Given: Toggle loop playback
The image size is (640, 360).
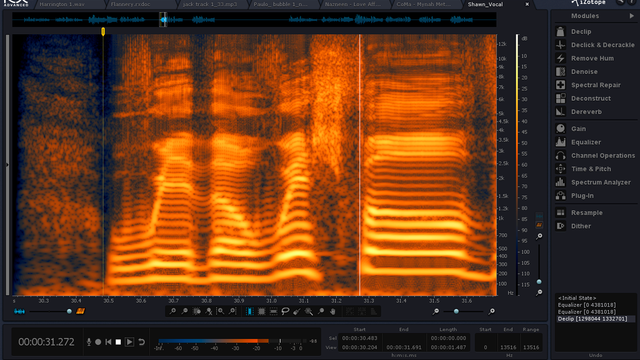Looking at the screenshot, I should coord(142,342).
